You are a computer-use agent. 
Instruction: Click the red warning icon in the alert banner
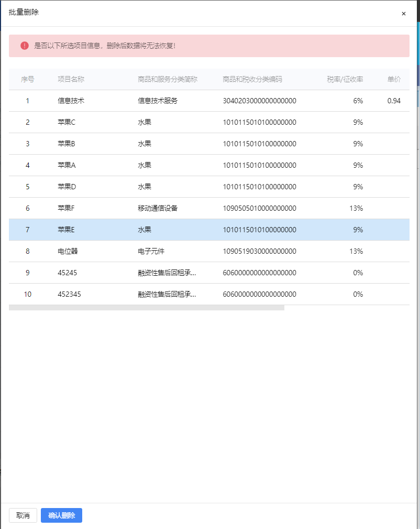(25, 46)
